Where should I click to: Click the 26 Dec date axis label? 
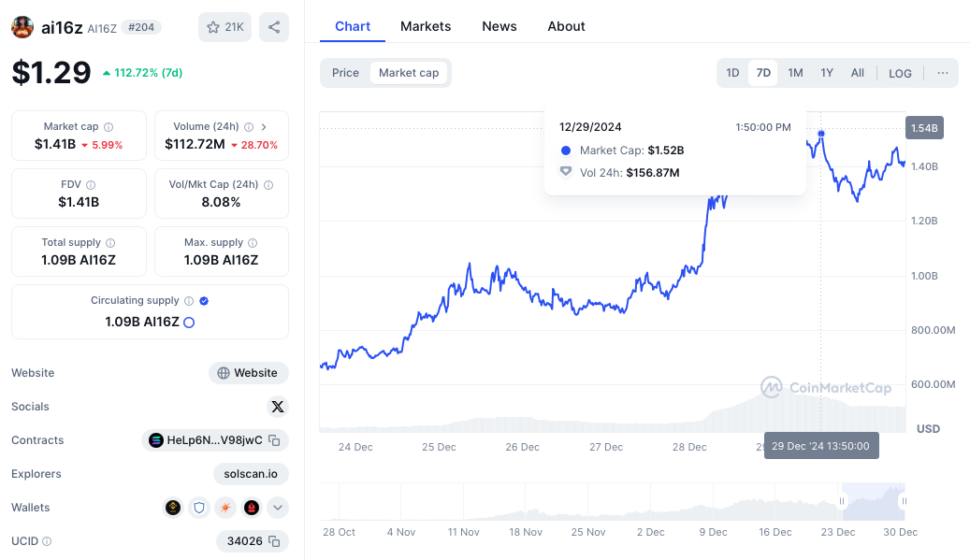(x=522, y=447)
